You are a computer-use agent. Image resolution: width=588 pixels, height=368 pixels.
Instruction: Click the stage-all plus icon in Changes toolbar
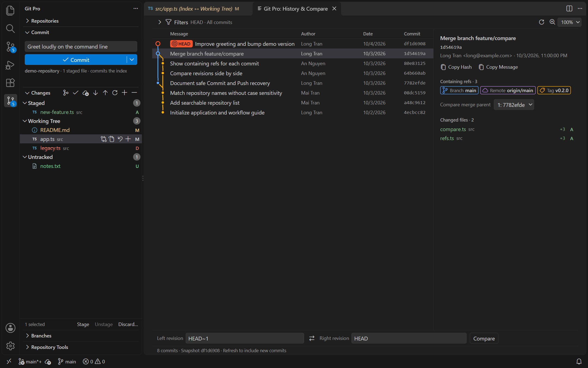(124, 93)
